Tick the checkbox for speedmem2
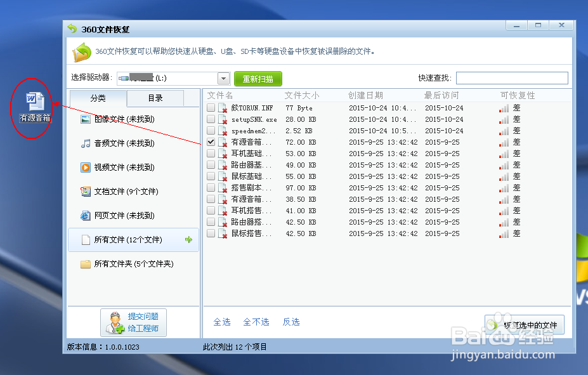 tap(211, 131)
